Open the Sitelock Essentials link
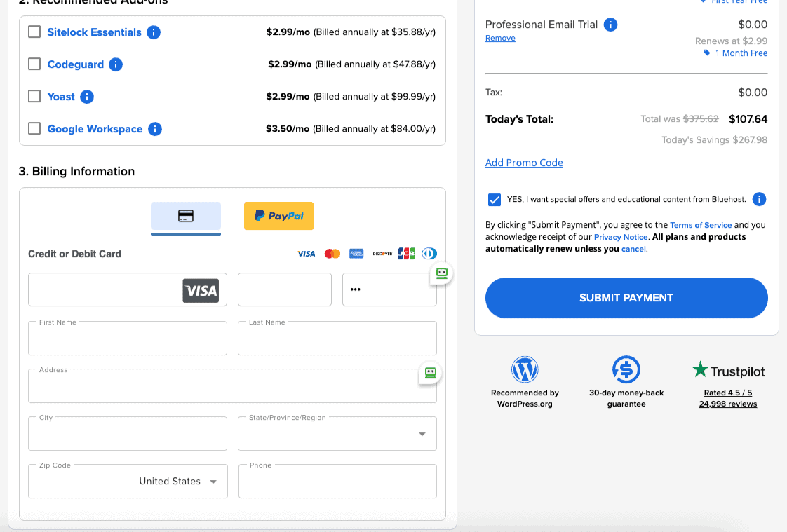The image size is (787, 532). (x=95, y=32)
